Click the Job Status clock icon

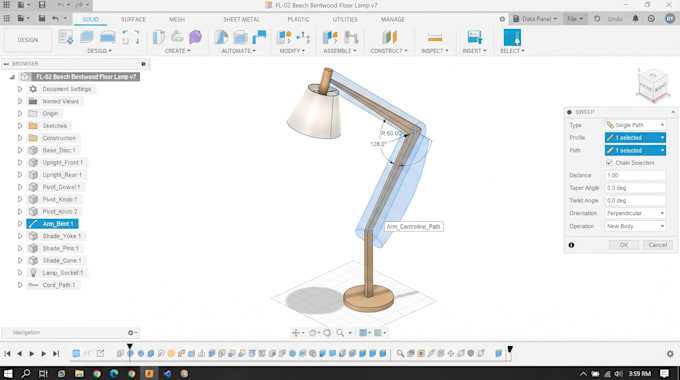point(651,19)
